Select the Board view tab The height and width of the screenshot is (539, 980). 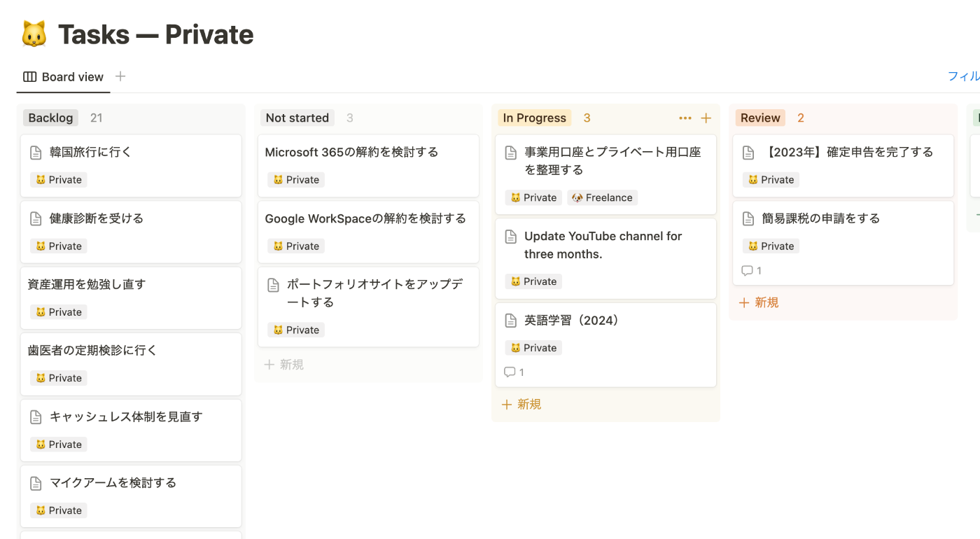tap(63, 77)
